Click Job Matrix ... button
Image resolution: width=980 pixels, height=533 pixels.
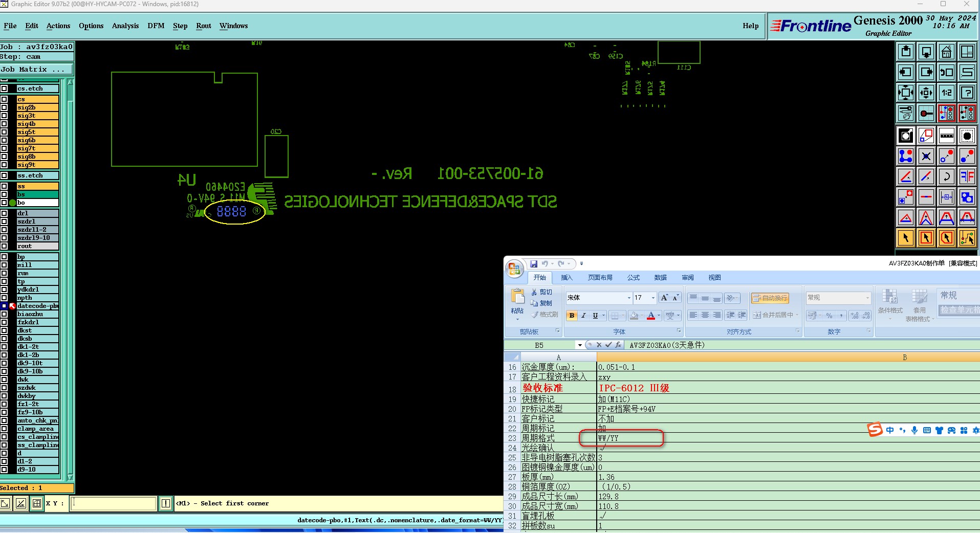coord(36,70)
